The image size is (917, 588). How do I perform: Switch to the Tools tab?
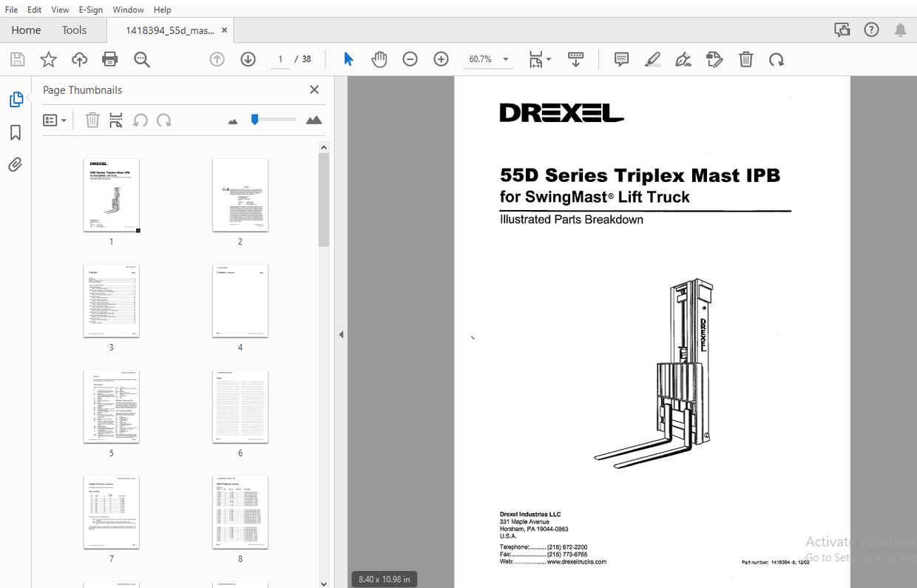coord(74,30)
